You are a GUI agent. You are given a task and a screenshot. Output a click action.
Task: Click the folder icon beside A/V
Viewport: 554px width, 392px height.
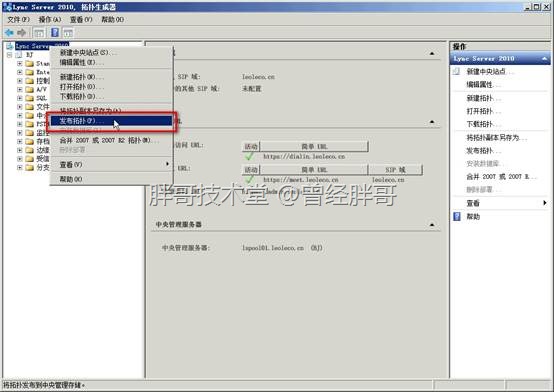(x=30, y=89)
